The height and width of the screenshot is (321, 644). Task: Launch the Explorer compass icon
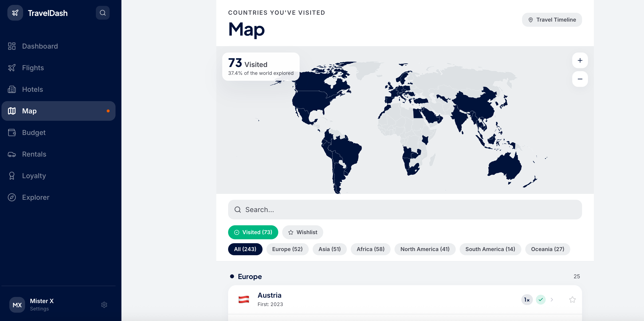(x=12, y=197)
